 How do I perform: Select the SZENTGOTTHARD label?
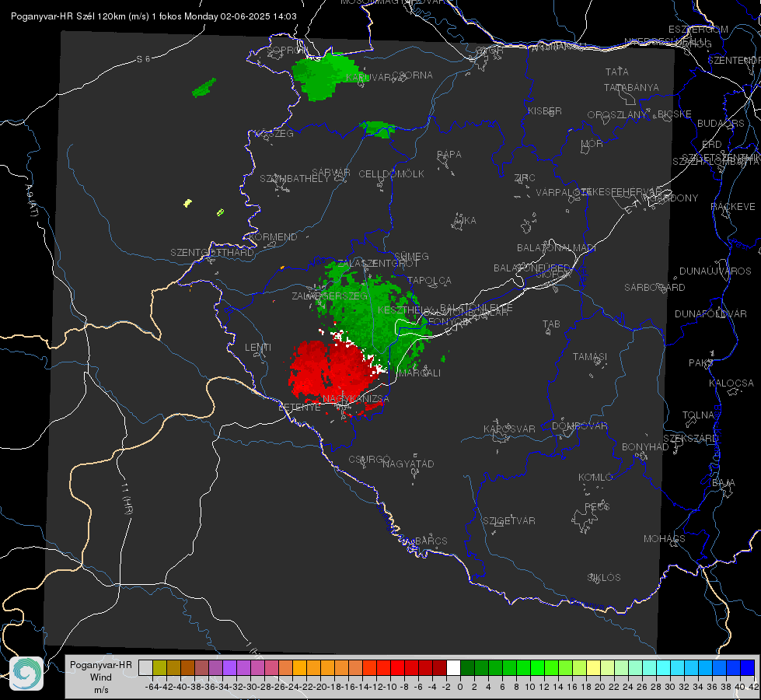point(212,253)
